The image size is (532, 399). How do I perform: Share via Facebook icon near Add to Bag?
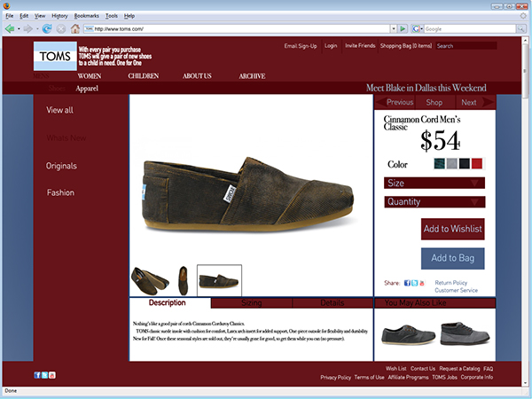[x=407, y=283]
